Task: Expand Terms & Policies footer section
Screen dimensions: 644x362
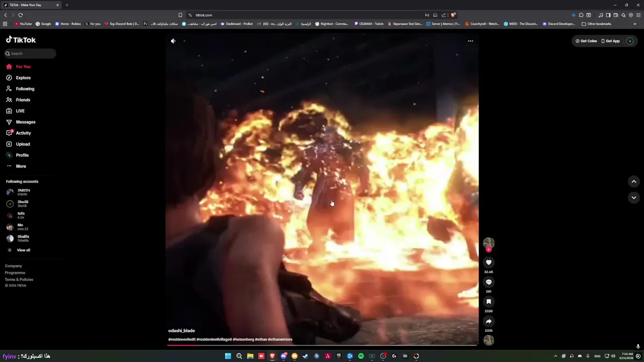Action: coord(19,279)
